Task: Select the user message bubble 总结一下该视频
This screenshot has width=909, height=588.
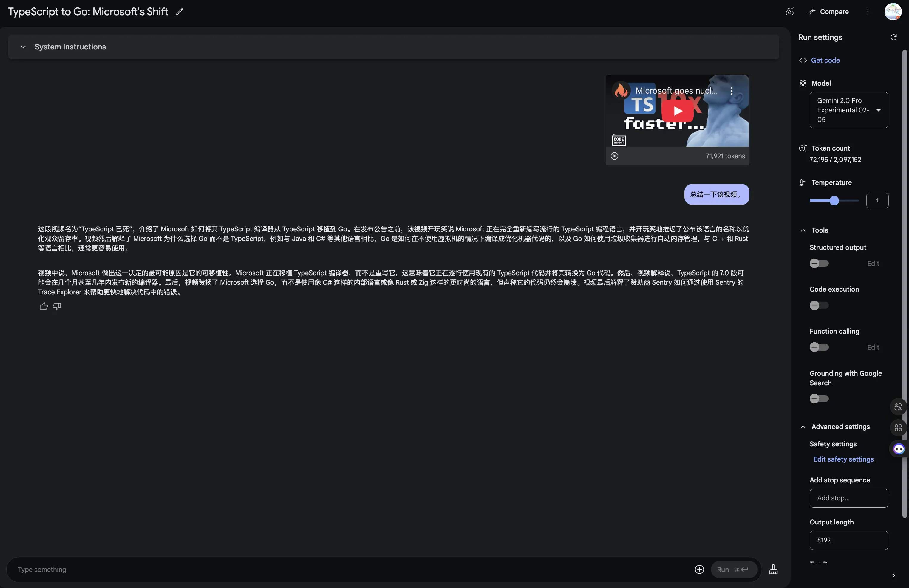Action: (716, 195)
